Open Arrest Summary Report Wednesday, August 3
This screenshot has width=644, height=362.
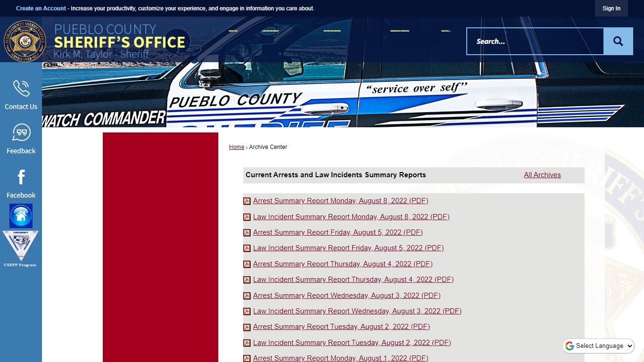pyautogui.click(x=347, y=296)
